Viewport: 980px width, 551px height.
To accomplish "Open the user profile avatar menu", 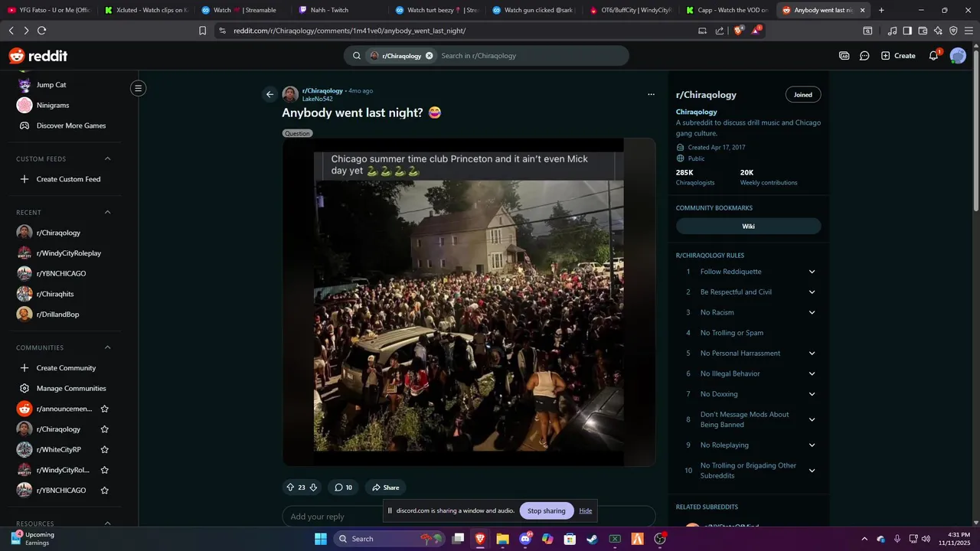I will (x=958, y=56).
